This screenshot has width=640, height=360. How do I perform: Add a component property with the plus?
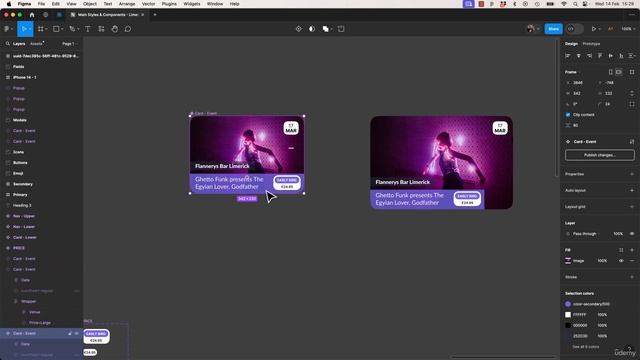(x=632, y=174)
